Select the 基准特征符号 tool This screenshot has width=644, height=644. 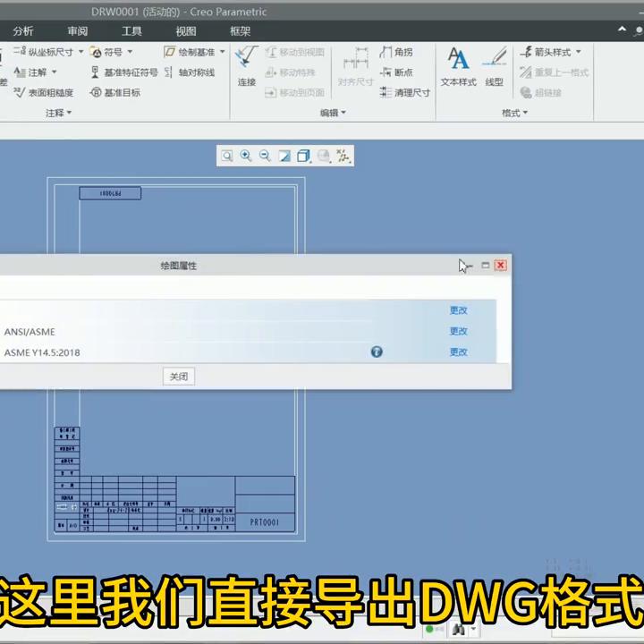coord(124,72)
